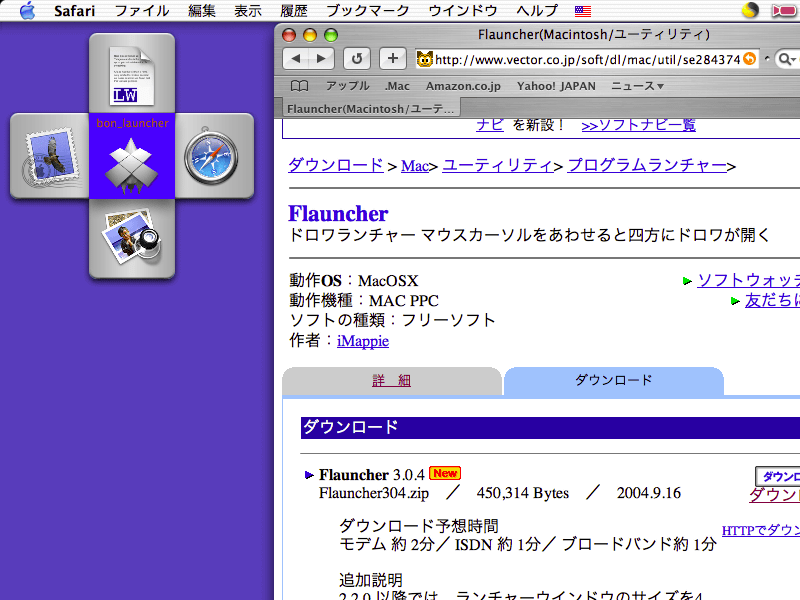Open the 履歴 menu
This screenshot has width=800, height=600.
[x=294, y=11]
